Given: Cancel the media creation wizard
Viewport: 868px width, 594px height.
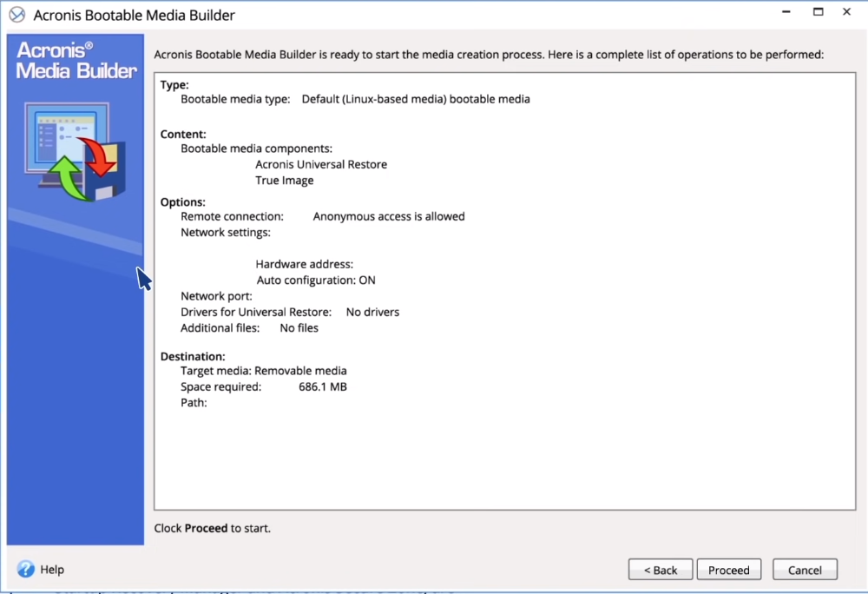Looking at the screenshot, I should point(805,570).
